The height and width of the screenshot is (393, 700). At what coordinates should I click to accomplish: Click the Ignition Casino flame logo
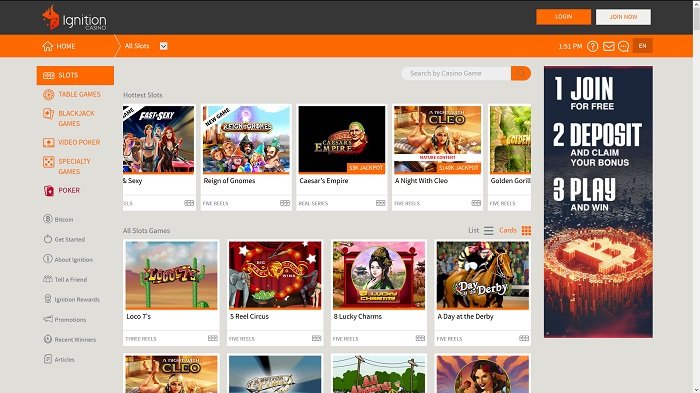pyautogui.click(x=50, y=18)
